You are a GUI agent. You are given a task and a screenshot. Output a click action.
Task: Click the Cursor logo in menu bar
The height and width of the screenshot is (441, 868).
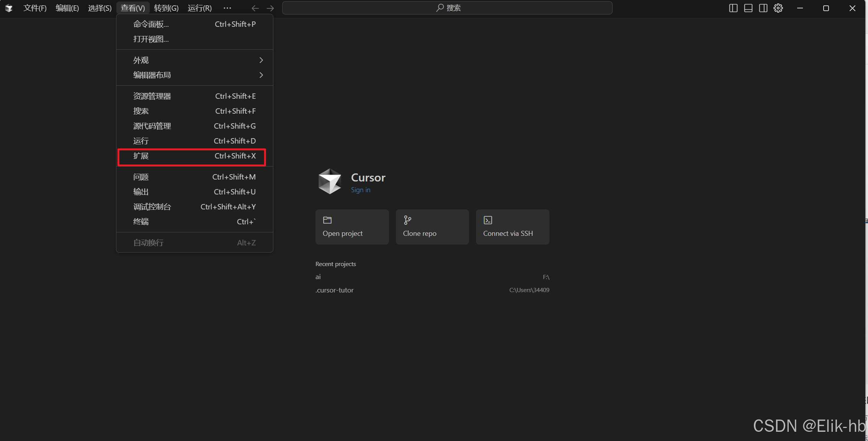coord(9,8)
